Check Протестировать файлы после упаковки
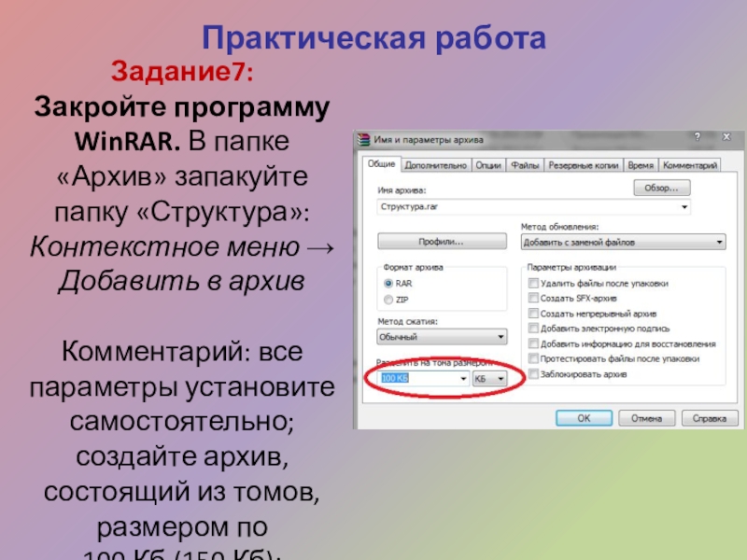This screenshot has width=747, height=560. pyautogui.click(x=533, y=358)
